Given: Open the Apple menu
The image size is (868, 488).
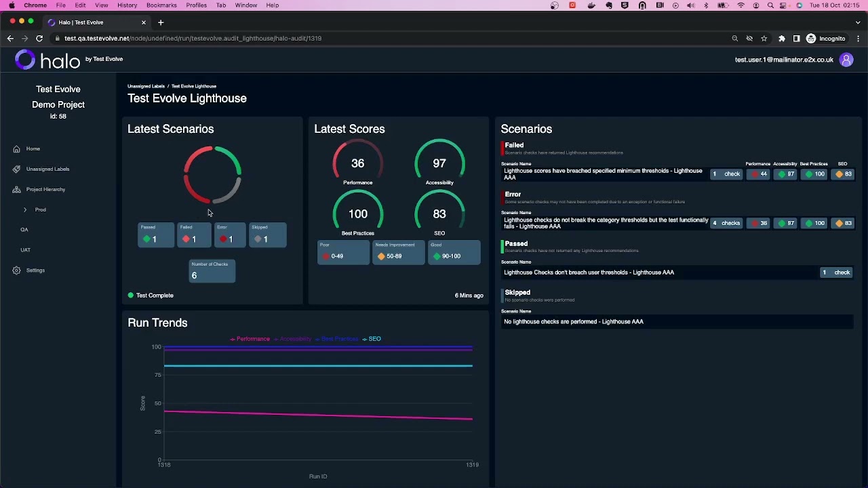Looking at the screenshot, I should tap(12, 5).
